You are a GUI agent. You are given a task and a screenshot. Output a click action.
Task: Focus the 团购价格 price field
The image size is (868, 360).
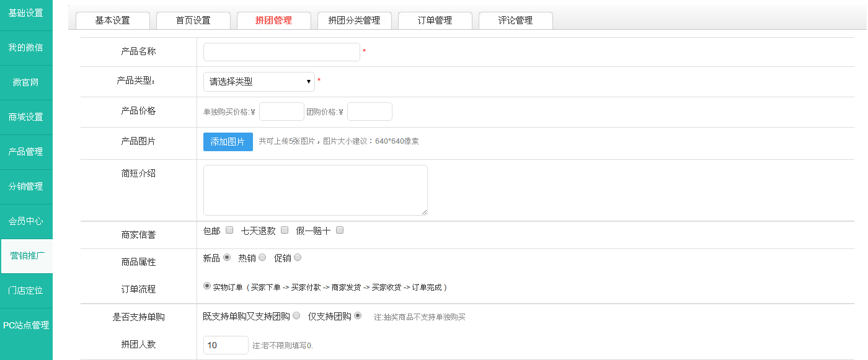(370, 112)
